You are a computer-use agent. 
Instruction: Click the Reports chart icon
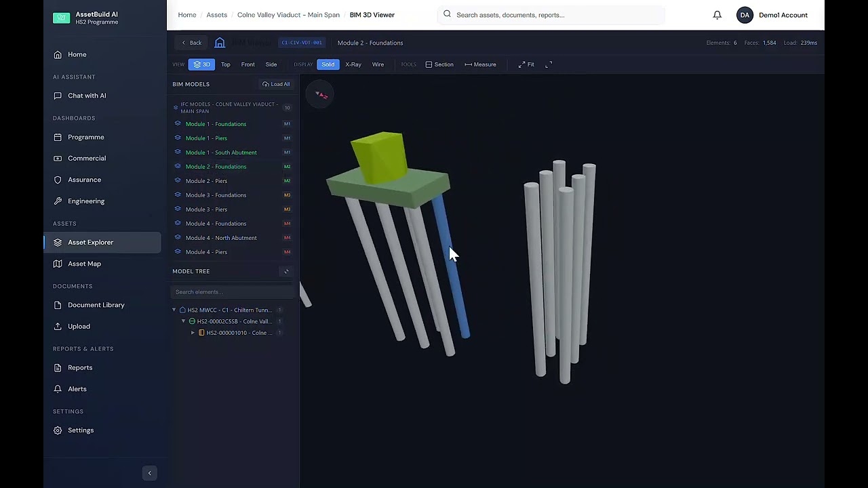pos(58,367)
